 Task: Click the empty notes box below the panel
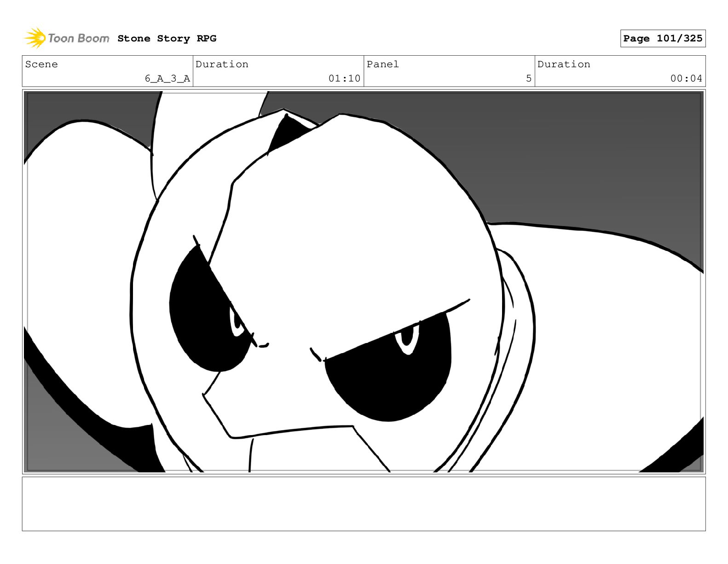pyautogui.click(x=364, y=504)
